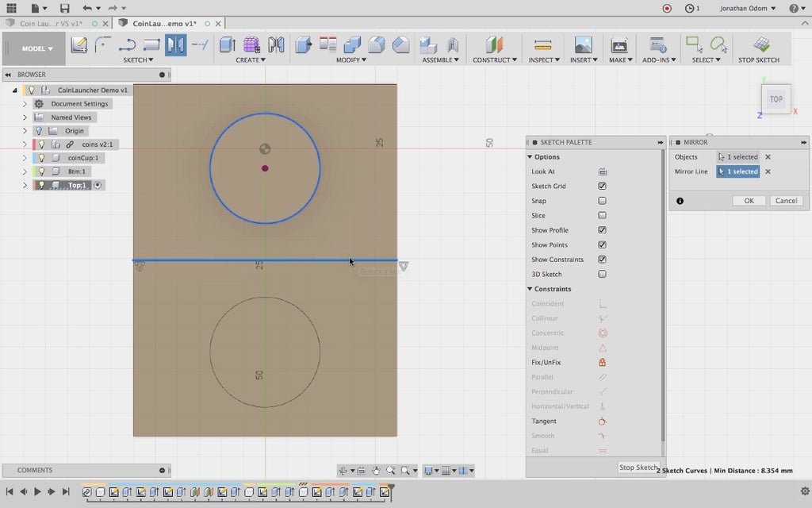
Task: Open the MODEL workspace dropdown
Action: pos(38,48)
